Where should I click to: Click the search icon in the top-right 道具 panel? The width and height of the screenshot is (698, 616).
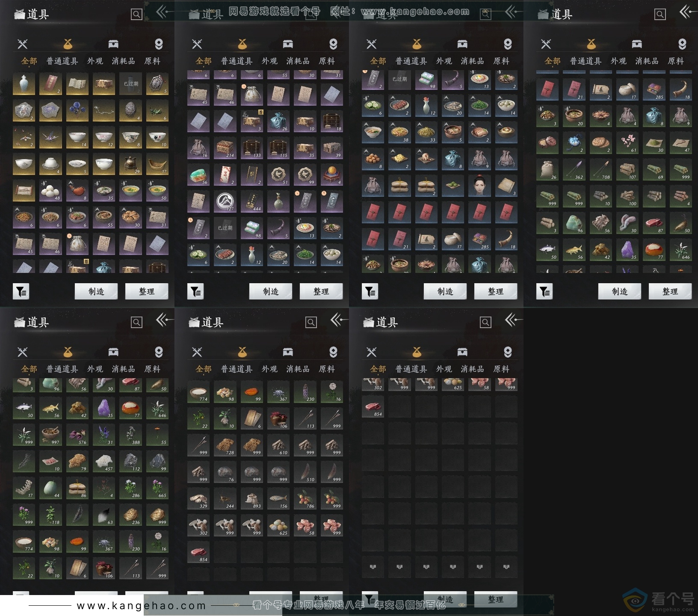660,15
